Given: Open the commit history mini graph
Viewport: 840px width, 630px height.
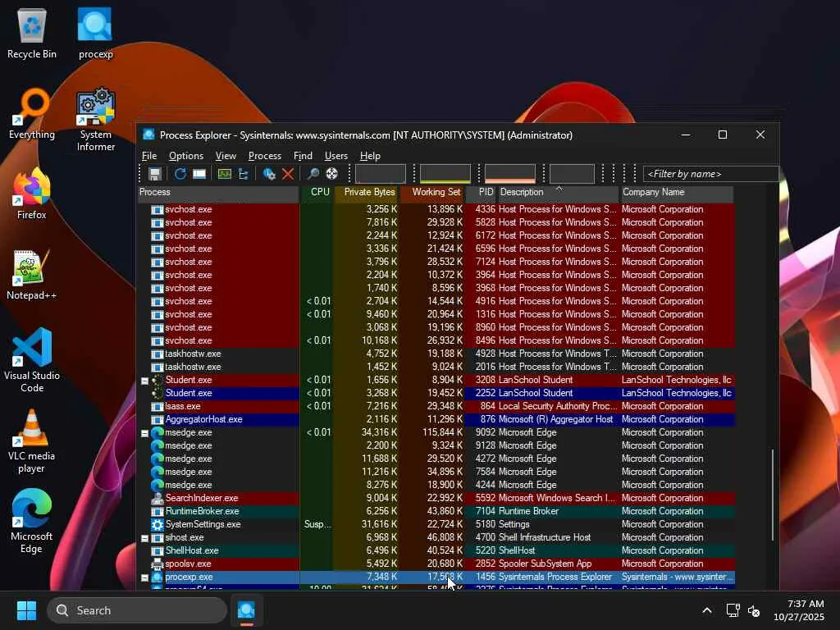Looking at the screenshot, I should [x=445, y=174].
